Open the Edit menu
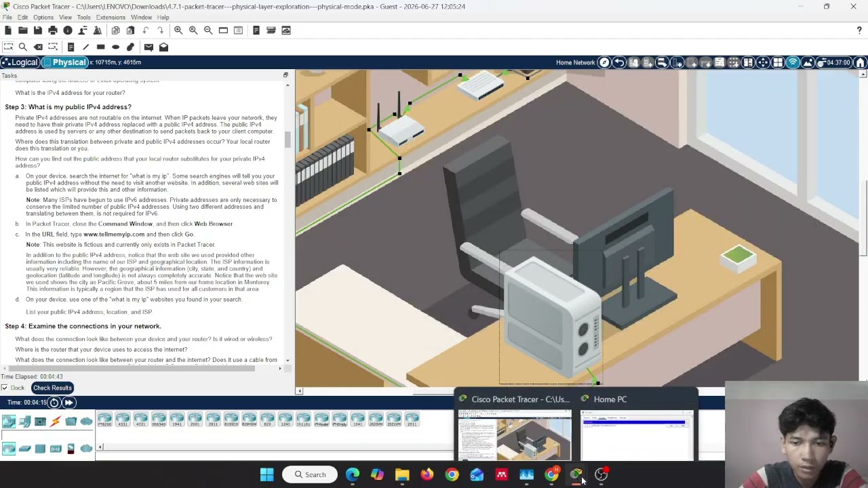This screenshot has height=488, width=868. (22, 17)
